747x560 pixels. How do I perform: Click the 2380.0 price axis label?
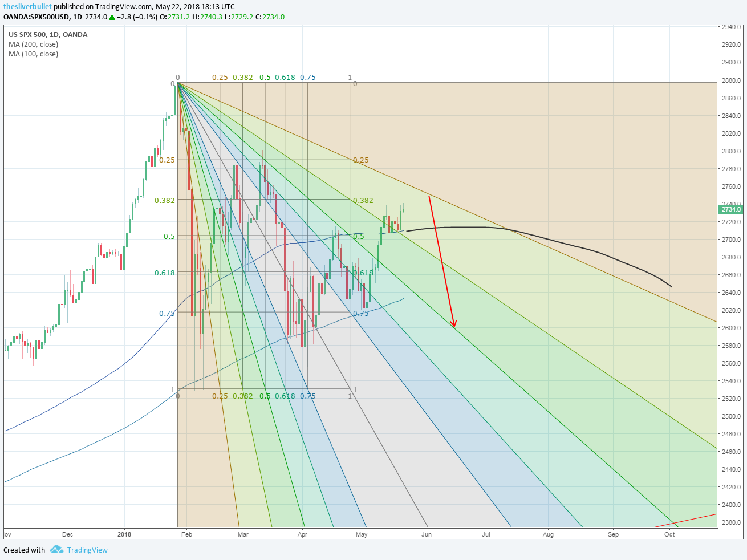pos(731,522)
